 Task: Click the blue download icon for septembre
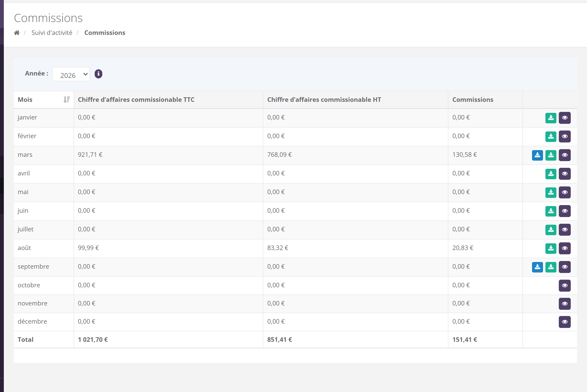tap(537, 267)
